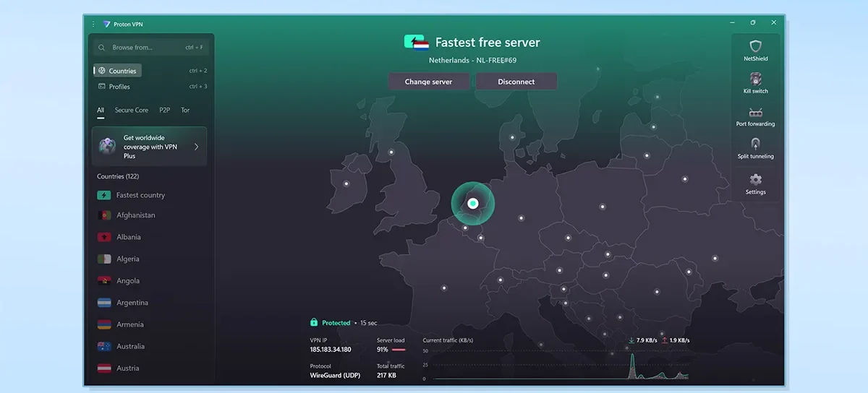Click the Change server button
Viewport: 868px width, 393px height.
point(429,82)
